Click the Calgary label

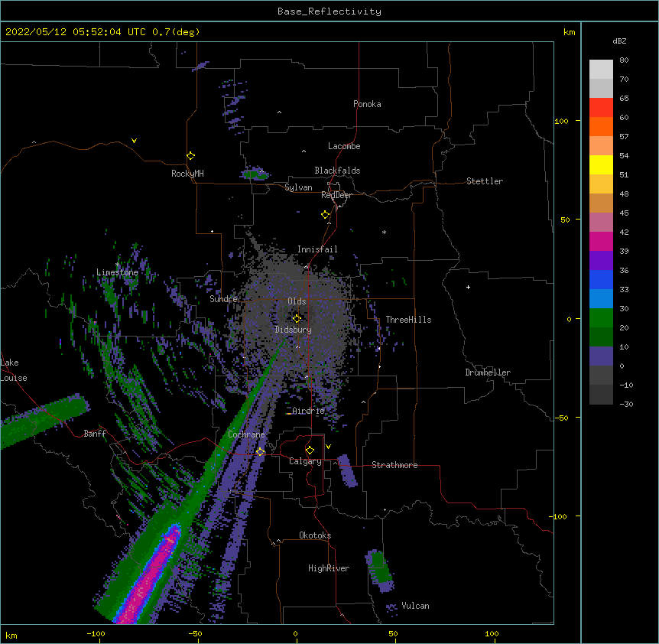point(305,461)
